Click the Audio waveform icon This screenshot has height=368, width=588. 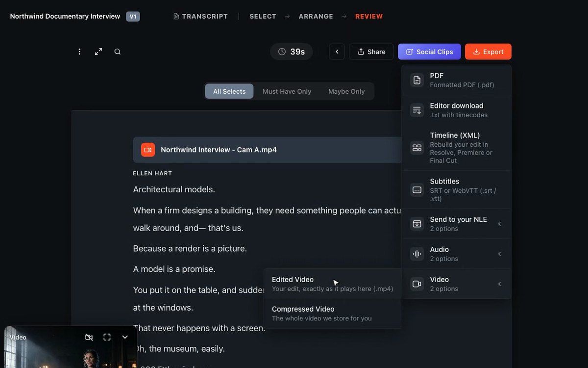click(x=417, y=254)
